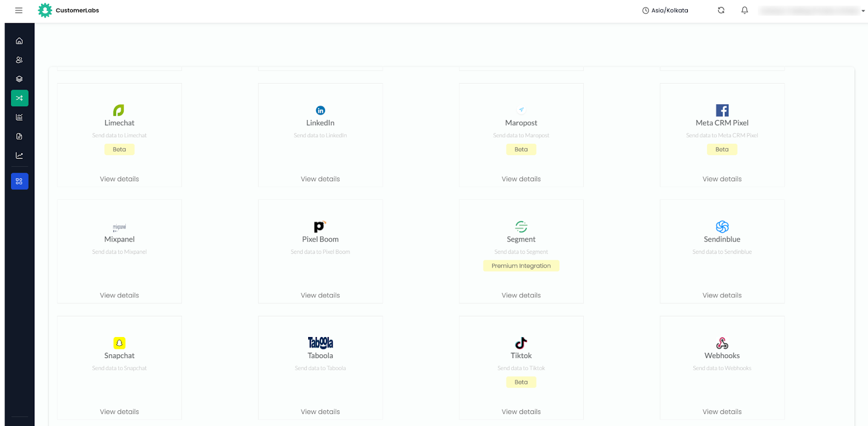Expand the account dropdown arrow
This screenshot has height=426, width=868.
(863, 11)
